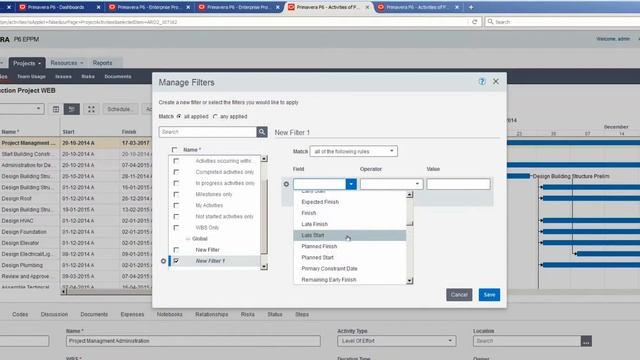Click the activity Name input field
640x360 pixels.
tap(193, 341)
